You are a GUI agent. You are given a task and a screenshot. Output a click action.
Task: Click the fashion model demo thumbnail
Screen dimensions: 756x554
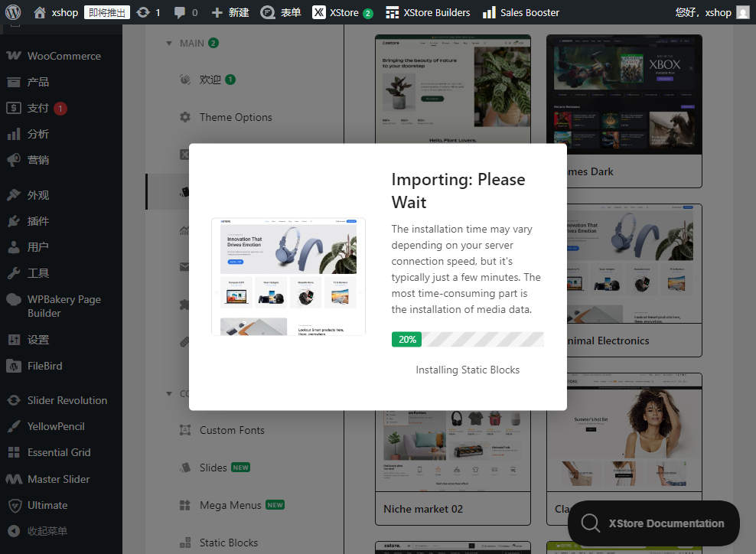pyautogui.click(x=624, y=432)
